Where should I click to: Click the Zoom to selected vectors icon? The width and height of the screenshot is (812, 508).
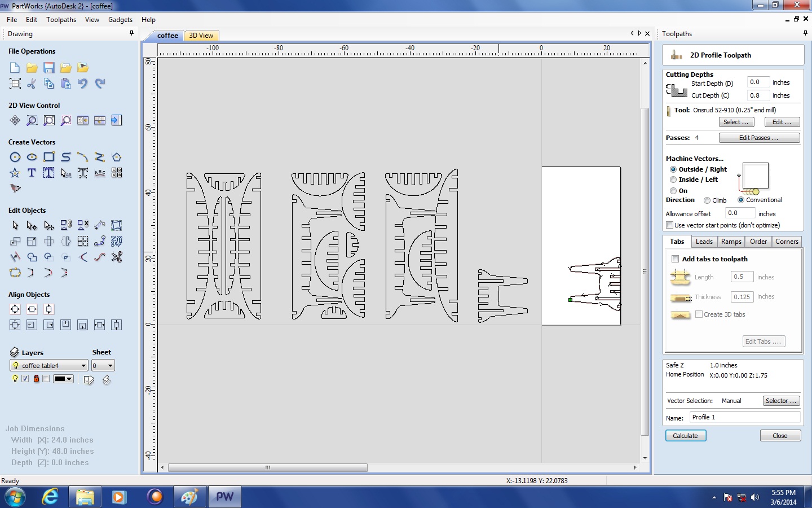[x=66, y=120]
